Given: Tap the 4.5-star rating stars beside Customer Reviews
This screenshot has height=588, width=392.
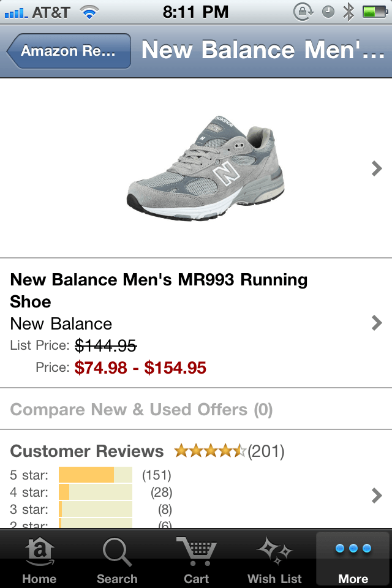Looking at the screenshot, I should [x=210, y=450].
